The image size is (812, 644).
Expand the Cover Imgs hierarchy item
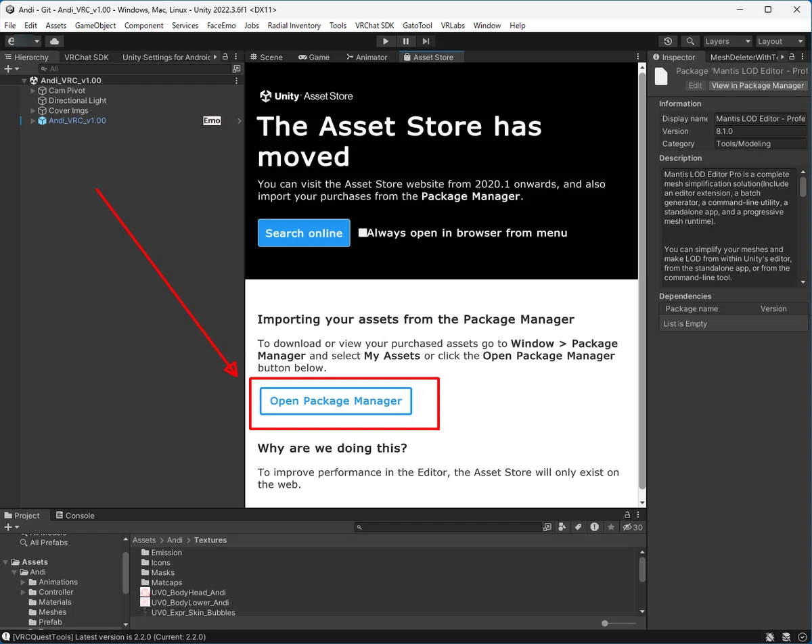tap(32, 110)
